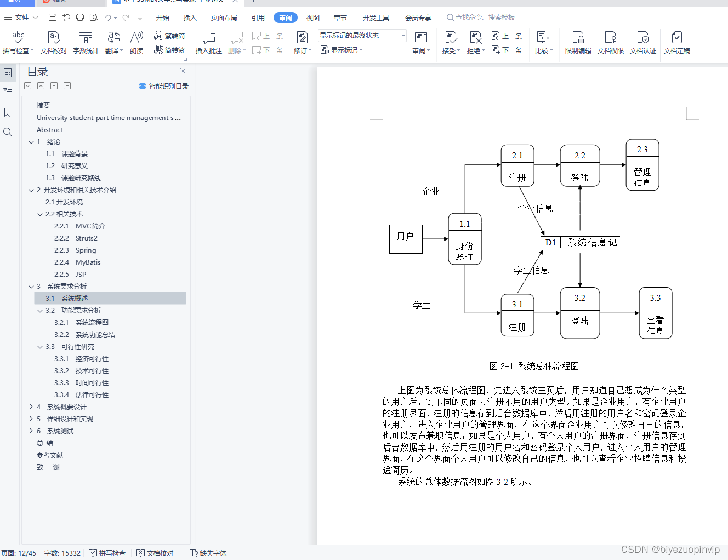Click the 接受 accept revision button
The image size is (728, 560).
tap(450, 42)
